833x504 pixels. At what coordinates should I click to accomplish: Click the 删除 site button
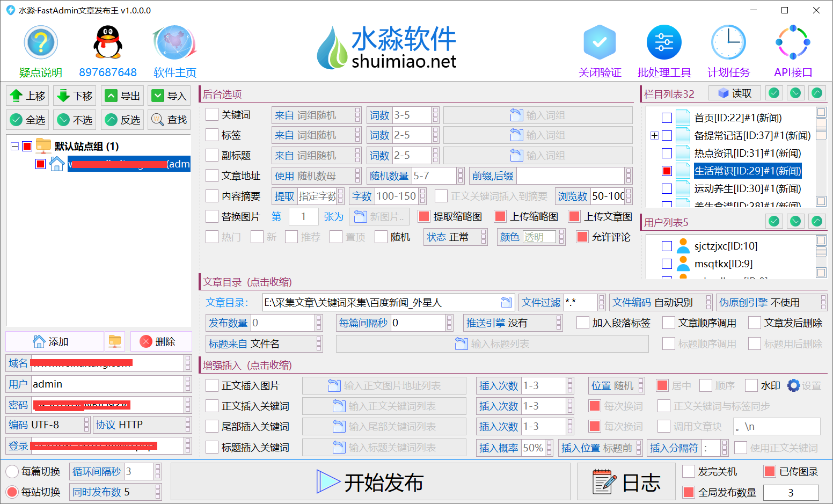(161, 341)
